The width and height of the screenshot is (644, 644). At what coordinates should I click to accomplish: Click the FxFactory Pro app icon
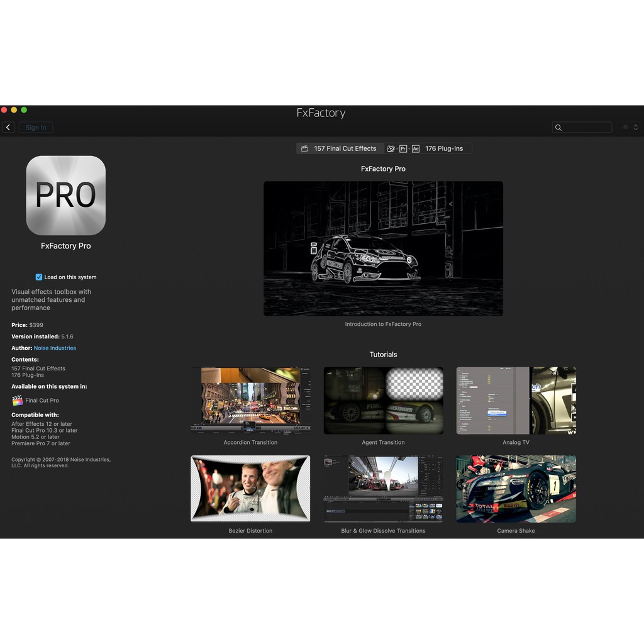[x=65, y=196]
